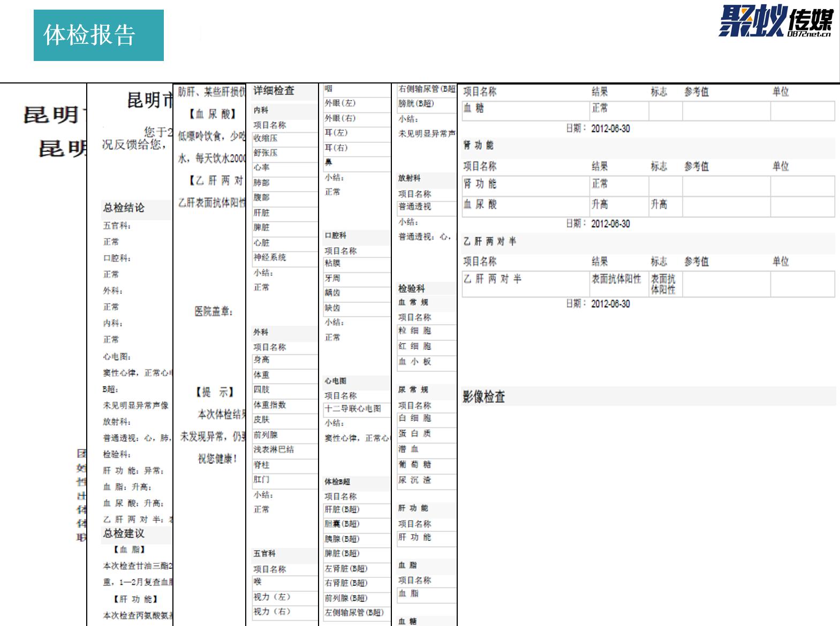
Task: Select the 神经系统 row in 内科
Action: tap(270, 258)
